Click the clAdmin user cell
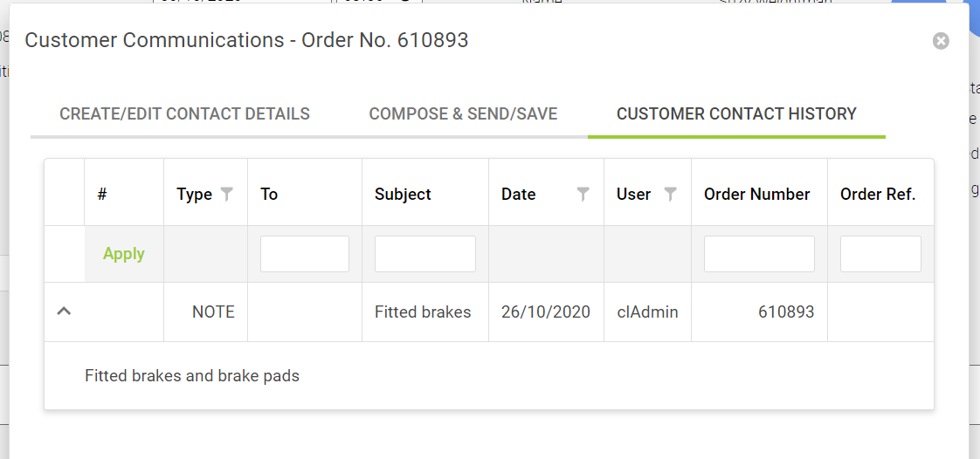Viewport: 980px width, 459px height. (x=647, y=312)
